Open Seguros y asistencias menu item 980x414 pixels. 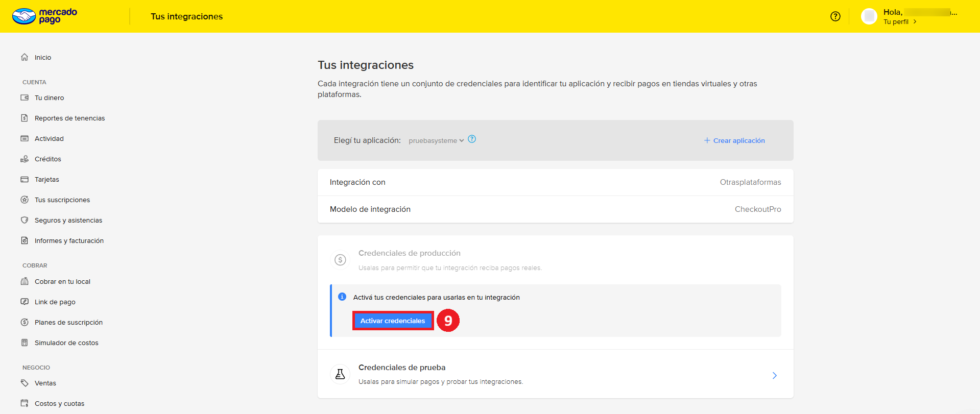pos(68,220)
